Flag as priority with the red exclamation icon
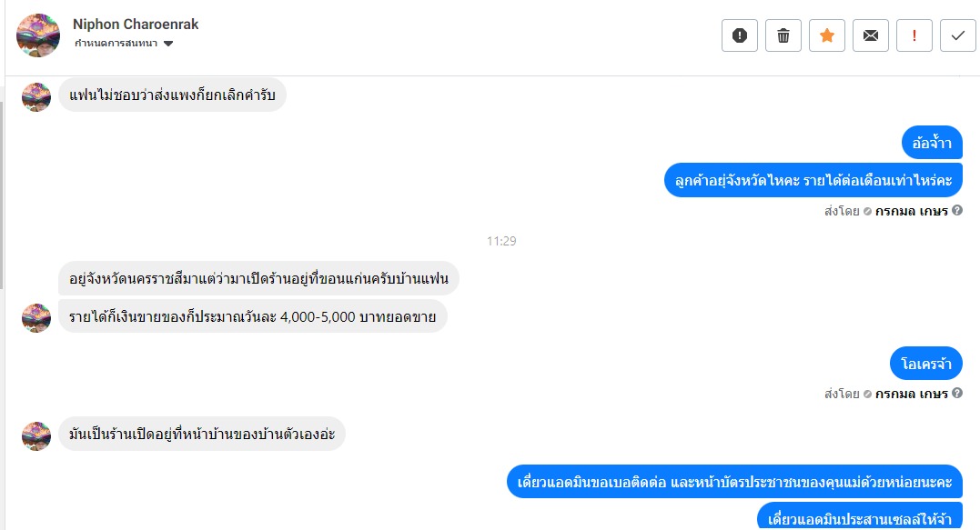This screenshot has height=530, width=980. pos(914,35)
